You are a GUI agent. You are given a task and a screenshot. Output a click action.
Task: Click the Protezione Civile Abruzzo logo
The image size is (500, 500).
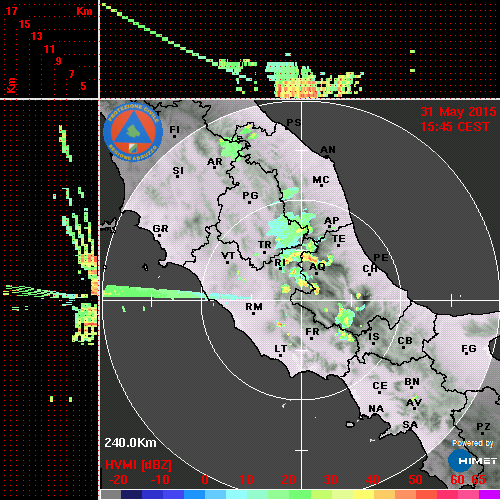[133, 132]
